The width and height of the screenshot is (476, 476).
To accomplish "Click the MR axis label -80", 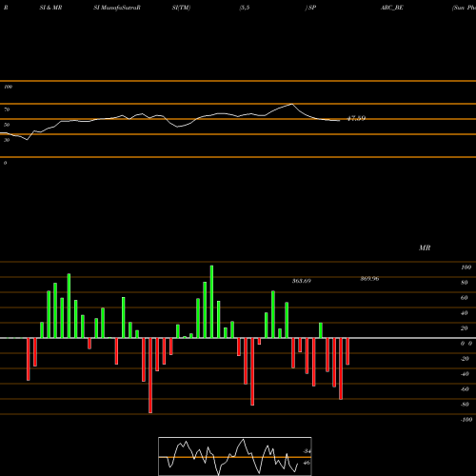I will click(x=465, y=405).
